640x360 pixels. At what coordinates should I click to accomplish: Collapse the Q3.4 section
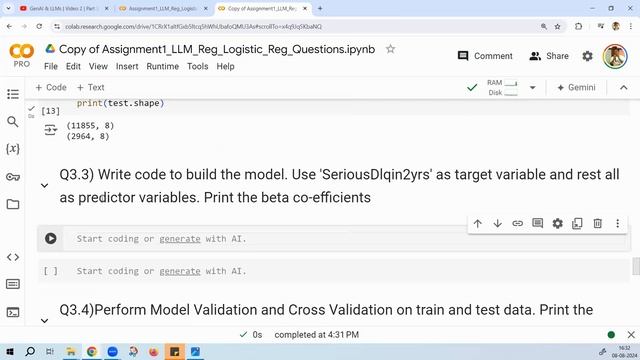point(44,321)
